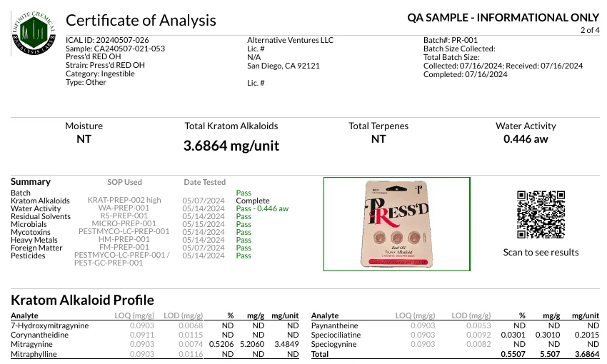Click the Mycotoxins row label
The image size is (607, 364).
coord(31,232)
